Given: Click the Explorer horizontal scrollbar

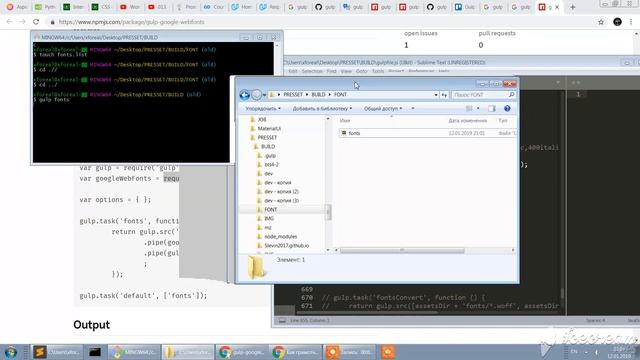Looking at the screenshot, I should [402, 250].
